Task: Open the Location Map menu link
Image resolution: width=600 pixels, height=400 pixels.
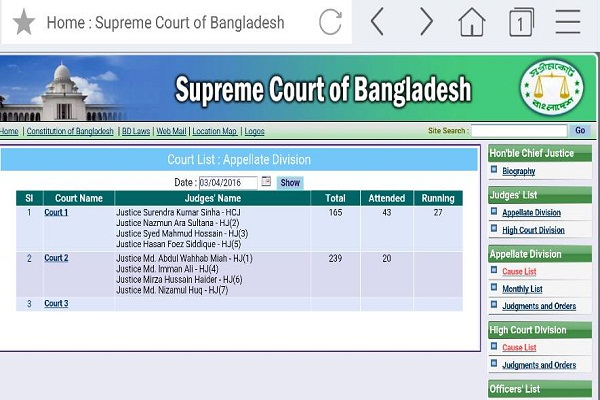Action: (x=215, y=131)
